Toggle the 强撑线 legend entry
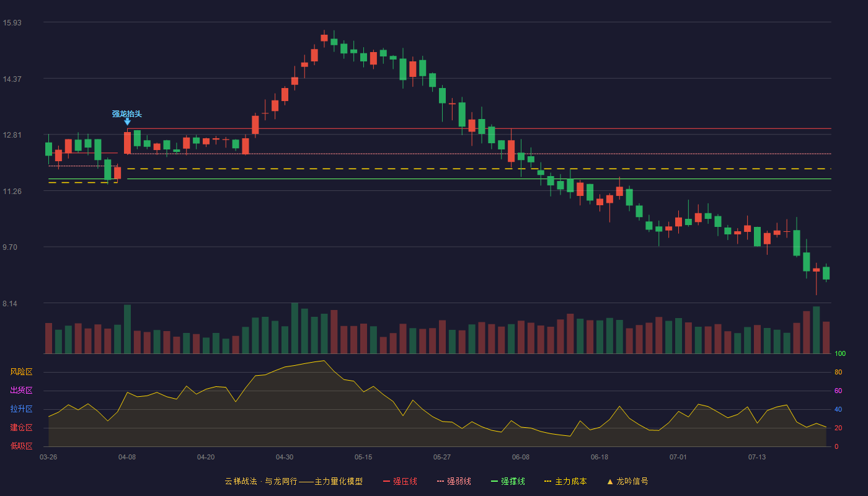Viewport: 868px width, 496px height. pyautogui.click(x=508, y=481)
